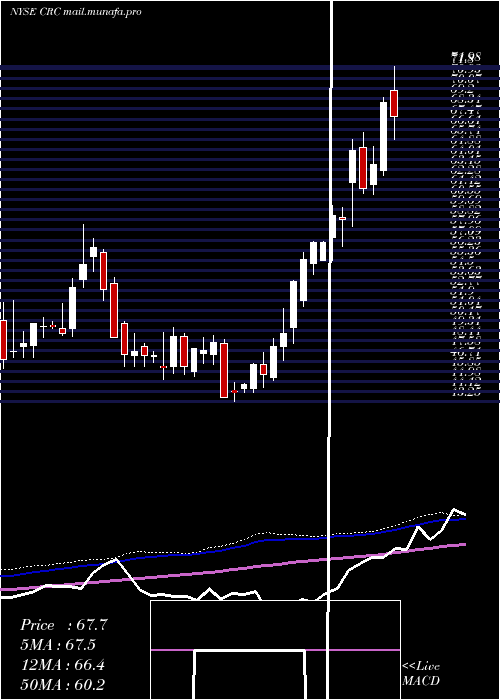This screenshot has width=500, height=700.
Task: Click the '5MA : 67.5' value
Action: (58, 645)
